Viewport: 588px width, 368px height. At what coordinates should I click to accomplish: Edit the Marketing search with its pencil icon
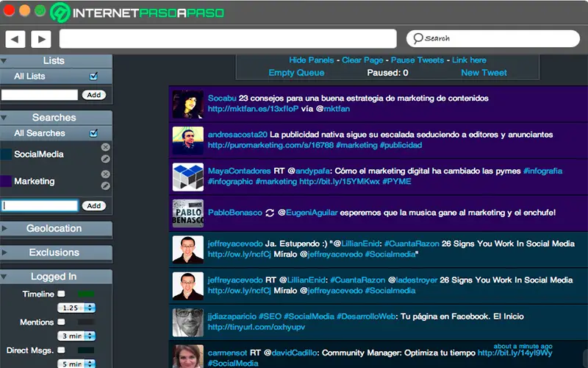106,186
